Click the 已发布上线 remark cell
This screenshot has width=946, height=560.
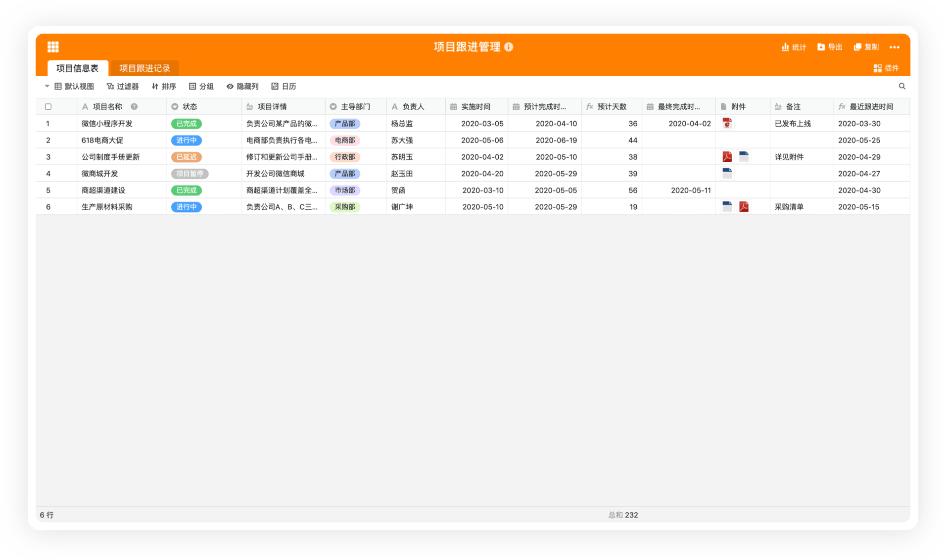(802, 124)
